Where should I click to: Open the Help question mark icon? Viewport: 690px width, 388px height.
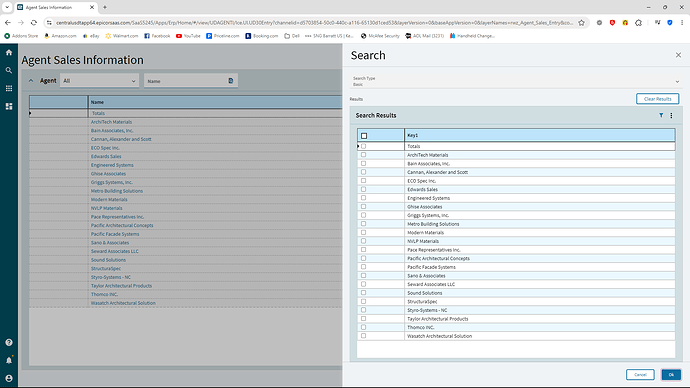tap(9, 342)
